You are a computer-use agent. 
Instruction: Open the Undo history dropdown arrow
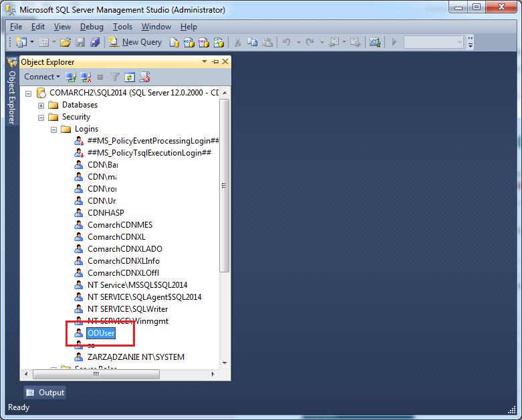[x=299, y=42]
